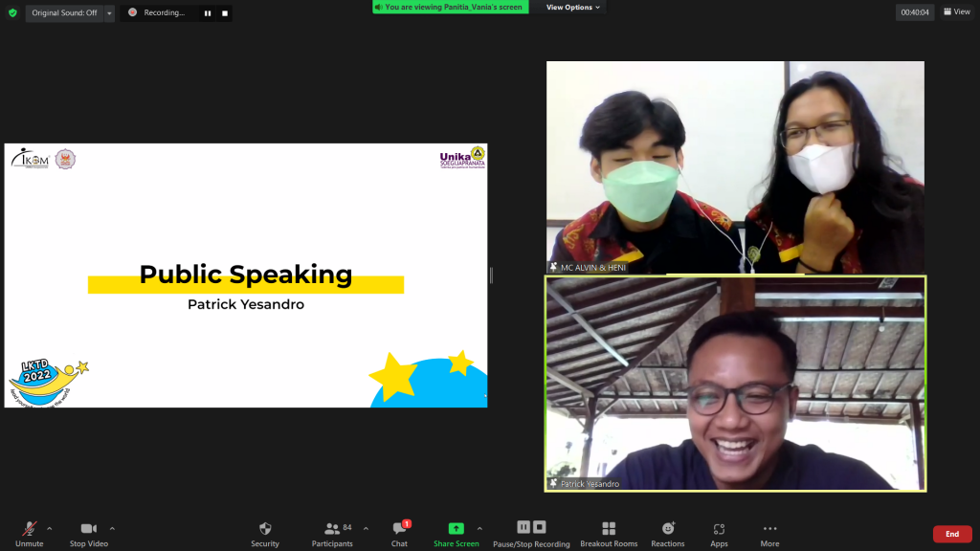
Task: Stop the recording from the top bar
Action: click(x=225, y=13)
